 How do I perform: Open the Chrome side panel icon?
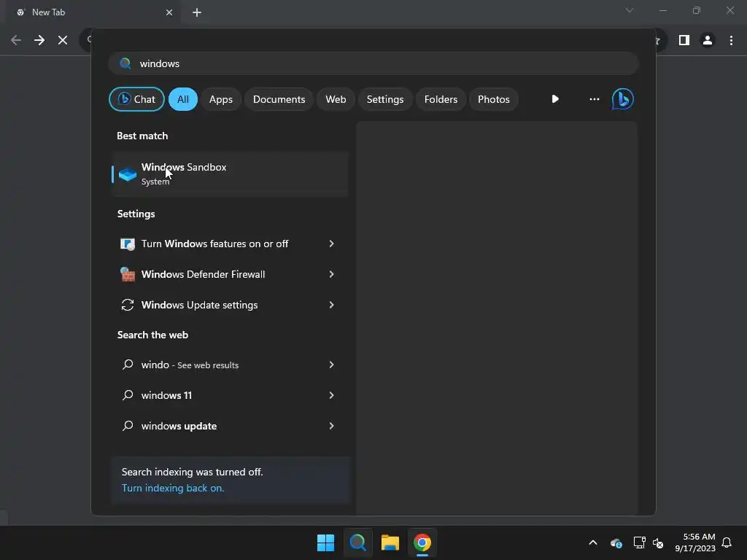click(x=684, y=40)
